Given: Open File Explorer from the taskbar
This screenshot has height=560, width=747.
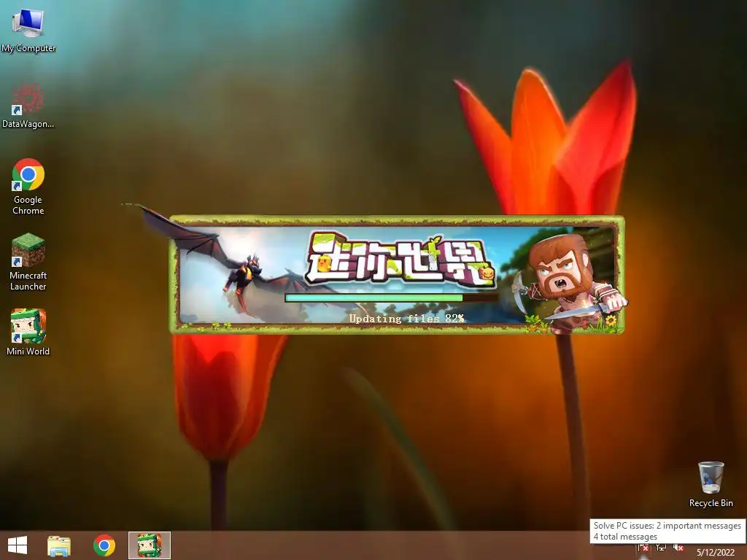Looking at the screenshot, I should [x=59, y=545].
